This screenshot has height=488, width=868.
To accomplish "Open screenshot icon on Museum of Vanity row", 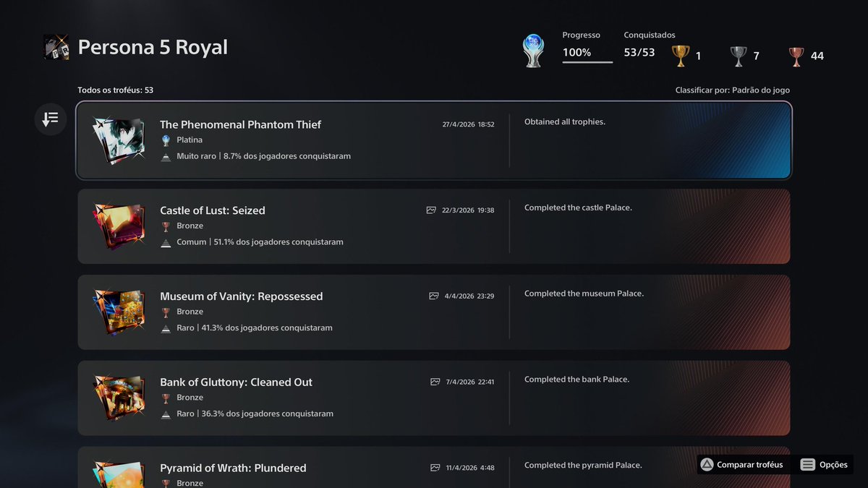I will coord(434,296).
